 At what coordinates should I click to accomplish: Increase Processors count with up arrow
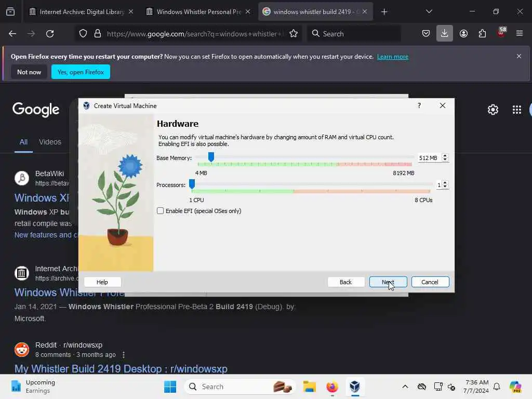(x=445, y=182)
